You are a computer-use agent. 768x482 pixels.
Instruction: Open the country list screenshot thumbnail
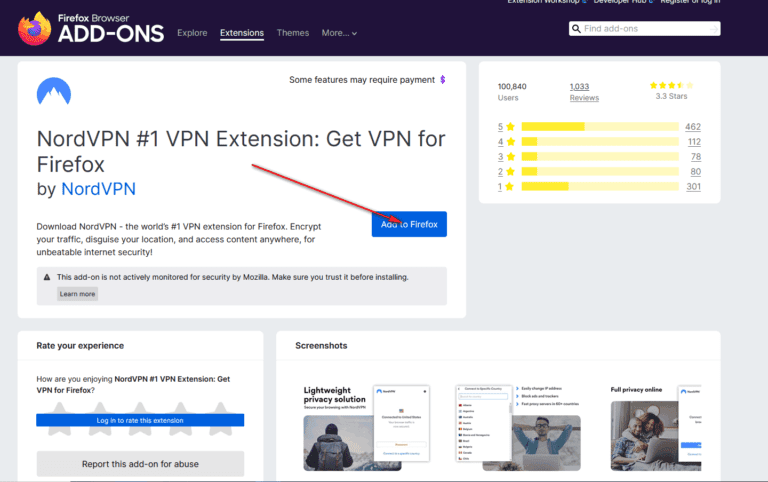(518, 428)
